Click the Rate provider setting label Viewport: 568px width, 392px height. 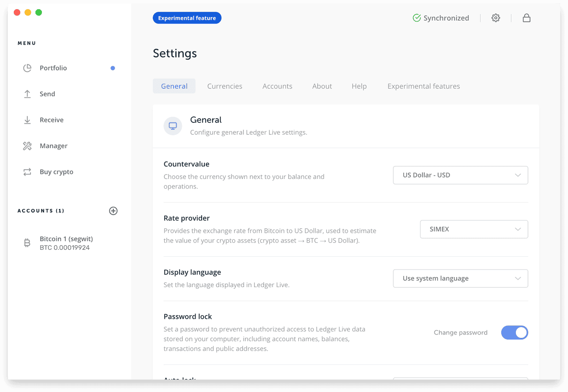tap(186, 218)
